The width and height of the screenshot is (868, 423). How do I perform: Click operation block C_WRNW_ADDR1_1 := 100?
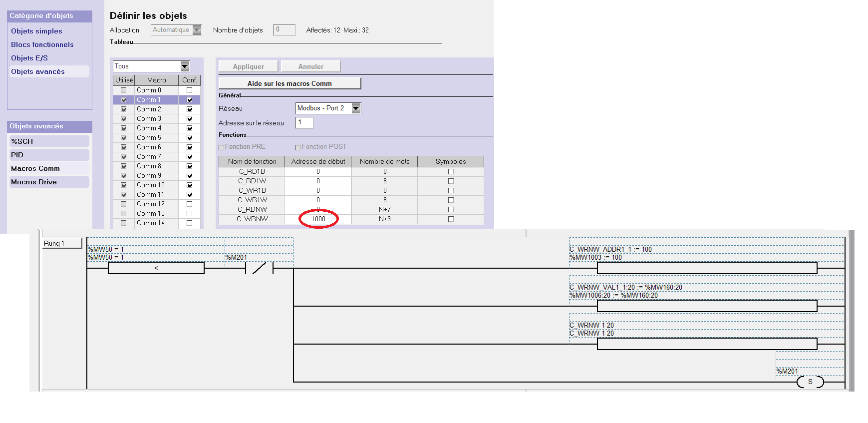tap(706, 268)
